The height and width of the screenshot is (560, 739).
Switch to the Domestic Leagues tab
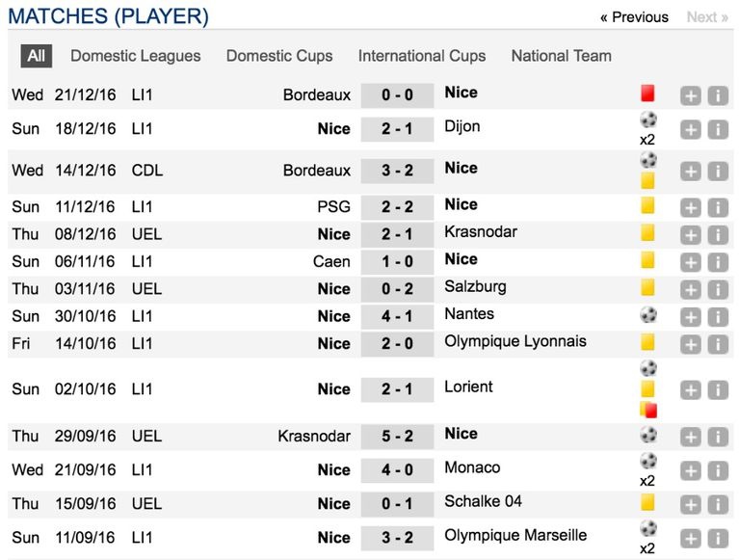coord(136,56)
